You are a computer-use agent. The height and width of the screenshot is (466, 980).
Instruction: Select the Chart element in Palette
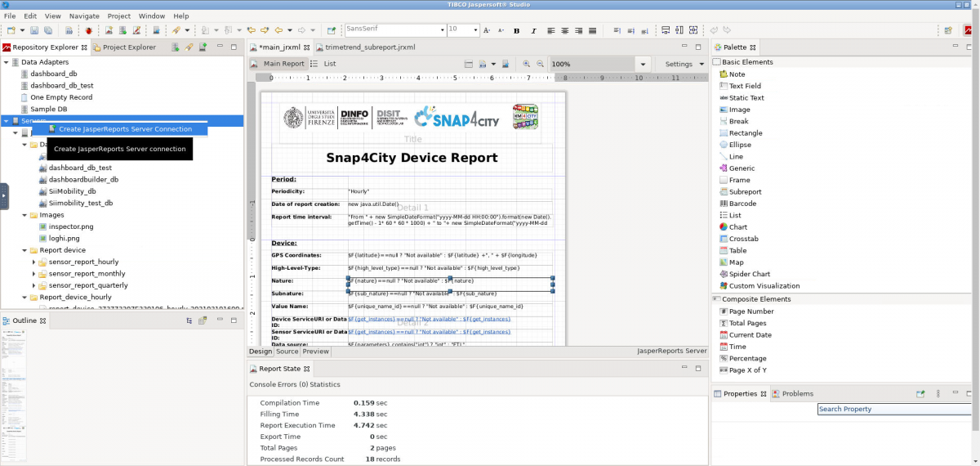(x=737, y=227)
